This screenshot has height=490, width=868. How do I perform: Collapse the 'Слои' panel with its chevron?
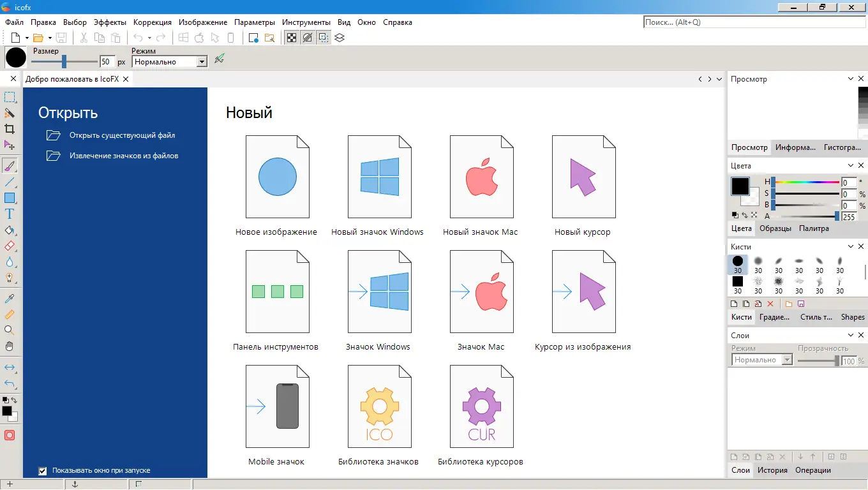[850, 334]
